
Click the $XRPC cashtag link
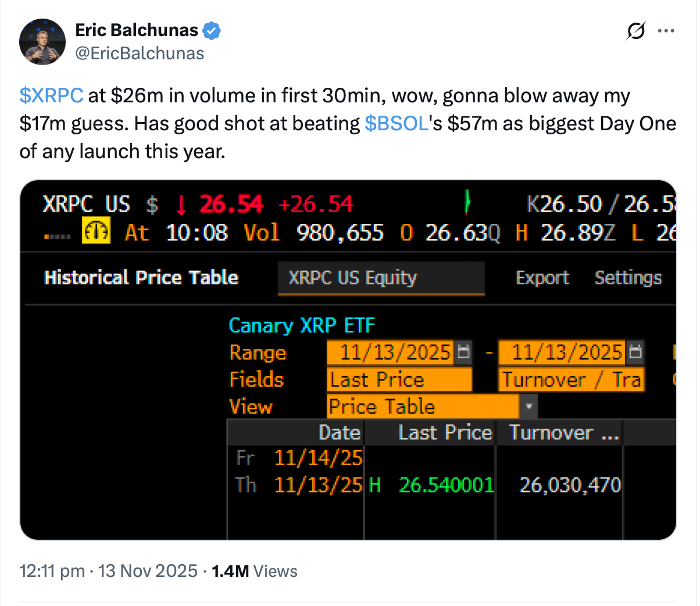pyautogui.click(x=51, y=95)
